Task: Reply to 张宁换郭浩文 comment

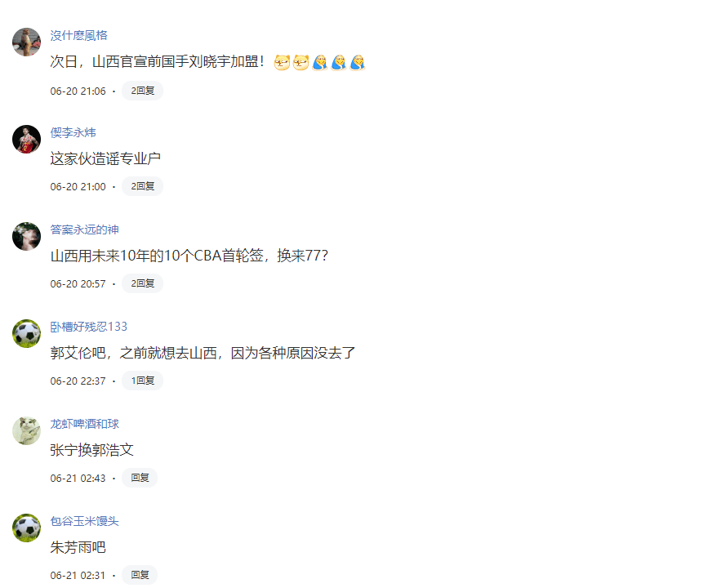Action: click(x=140, y=478)
